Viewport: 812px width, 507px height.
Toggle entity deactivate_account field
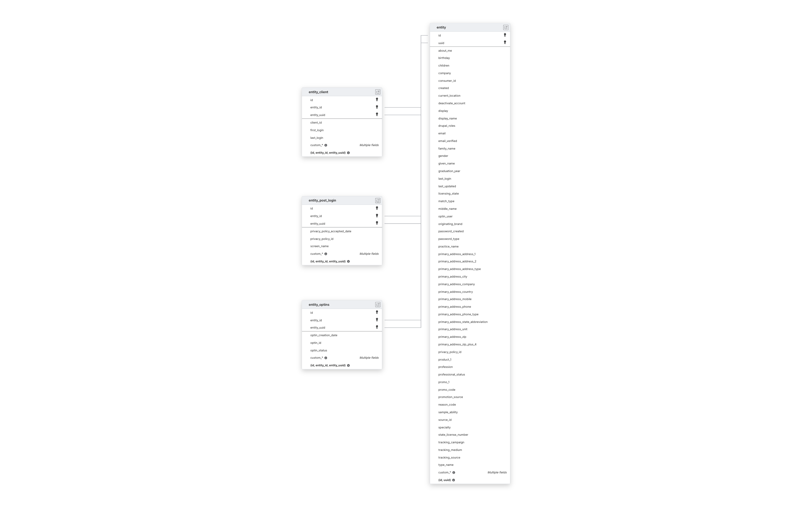pyautogui.click(x=451, y=103)
